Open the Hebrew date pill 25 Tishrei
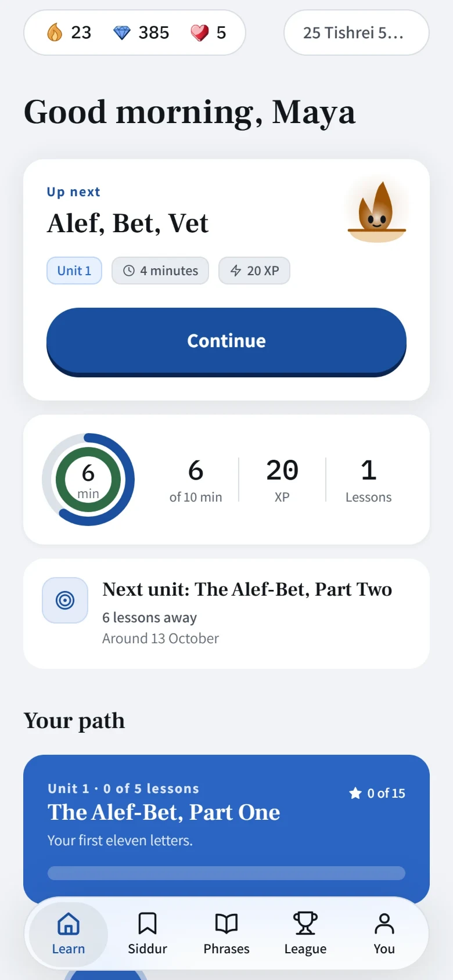This screenshot has width=453, height=980. click(x=356, y=33)
